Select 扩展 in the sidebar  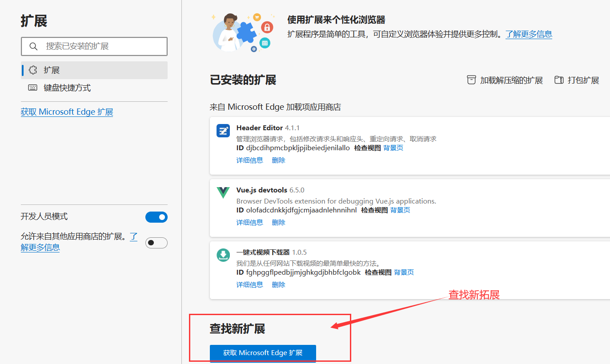pos(94,70)
